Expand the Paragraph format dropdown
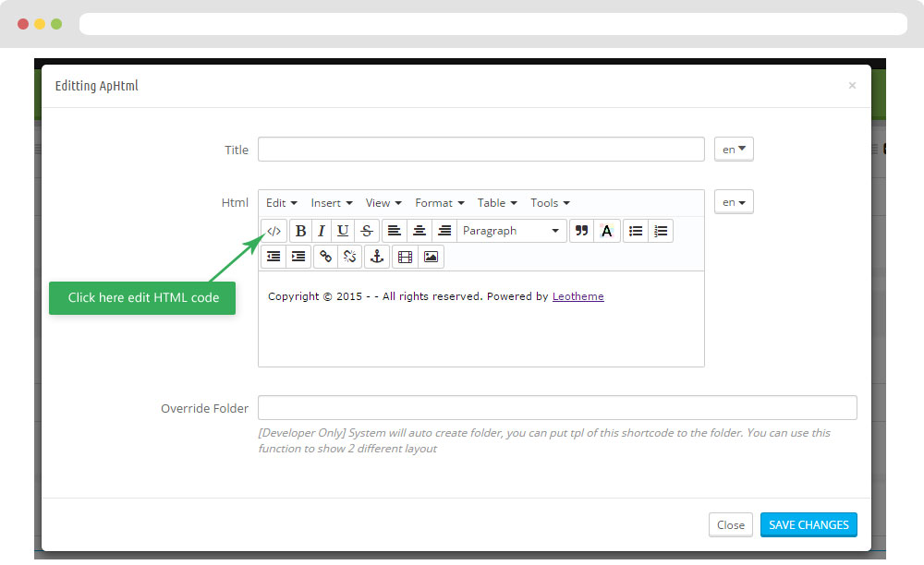The height and width of the screenshot is (565, 924). (511, 231)
